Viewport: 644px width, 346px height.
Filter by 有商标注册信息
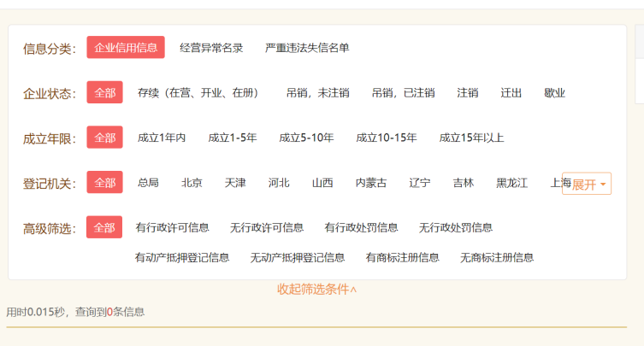click(403, 257)
